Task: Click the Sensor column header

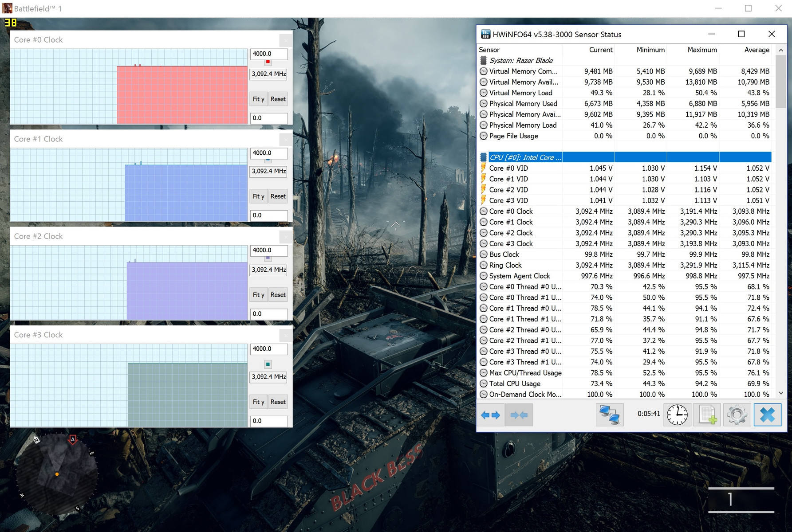Action: tap(520, 50)
